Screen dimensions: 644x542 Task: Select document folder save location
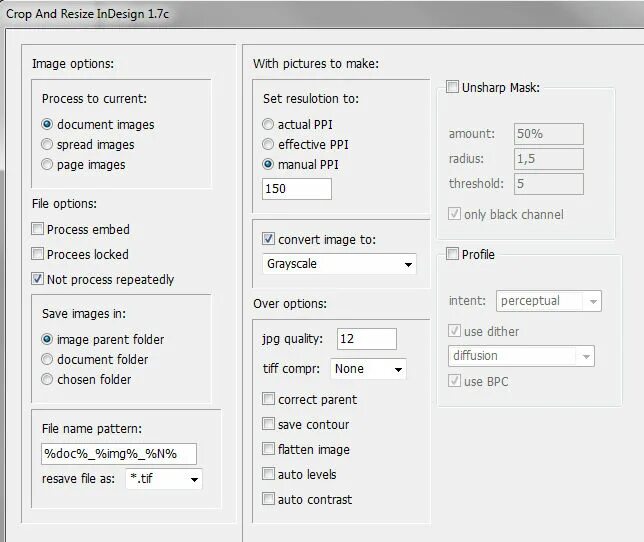(47, 359)
